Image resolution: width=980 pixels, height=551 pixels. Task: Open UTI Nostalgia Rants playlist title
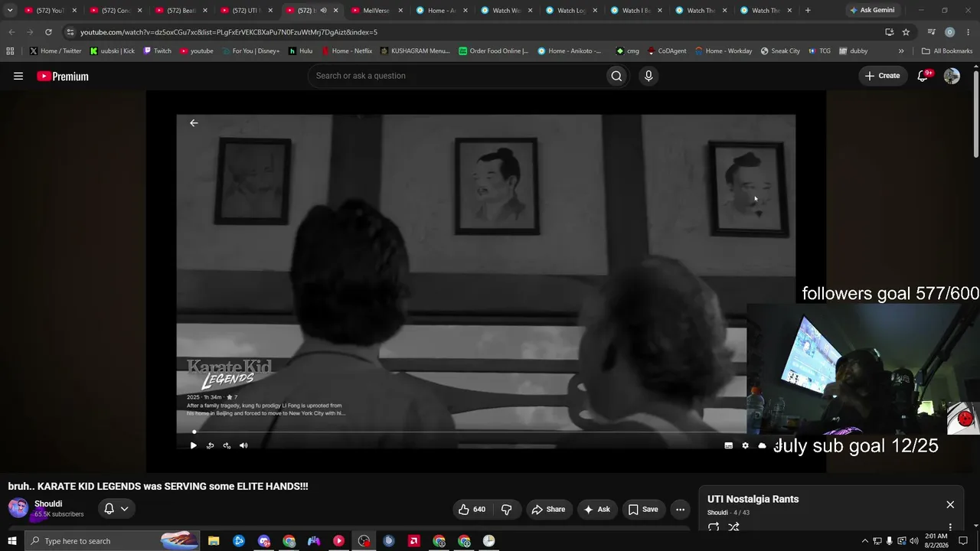(x=753, y=499)
